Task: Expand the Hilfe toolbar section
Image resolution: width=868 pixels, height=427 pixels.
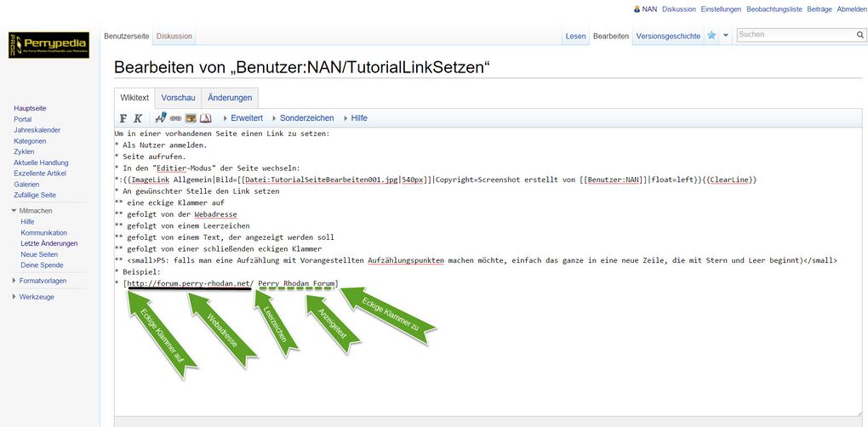Action: tap(355, 118)
